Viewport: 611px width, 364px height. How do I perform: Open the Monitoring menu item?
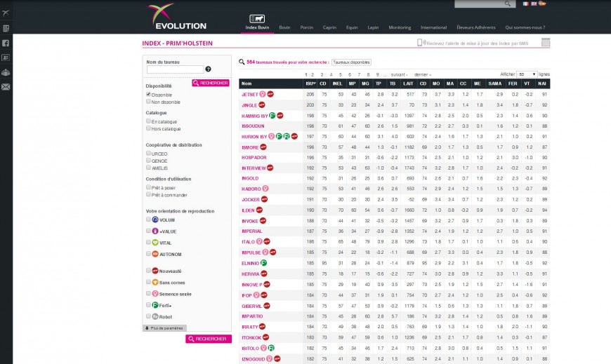[x=400, y=27]
